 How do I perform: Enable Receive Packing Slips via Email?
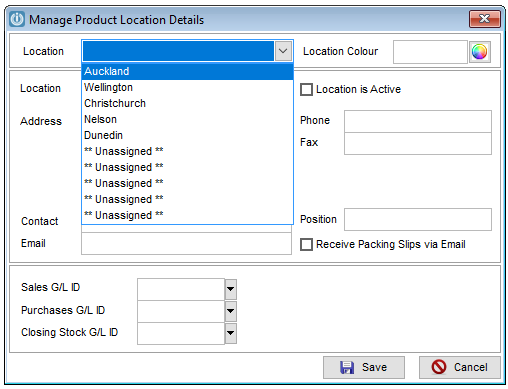click(306, 244)
